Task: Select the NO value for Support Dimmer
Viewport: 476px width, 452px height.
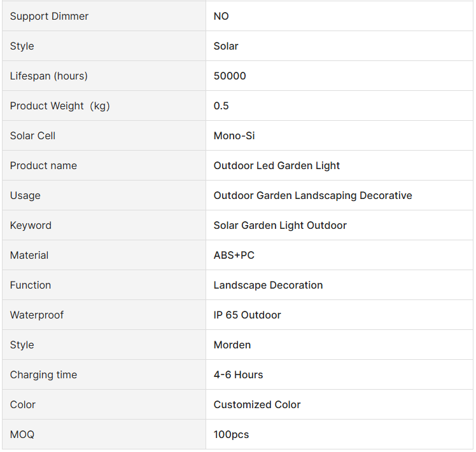Action: [221, 16]
